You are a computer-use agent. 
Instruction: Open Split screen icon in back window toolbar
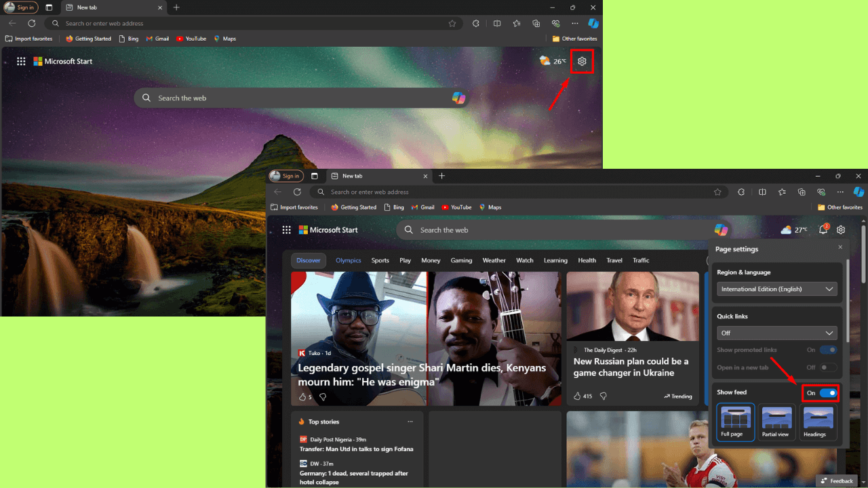coord(497,23)
